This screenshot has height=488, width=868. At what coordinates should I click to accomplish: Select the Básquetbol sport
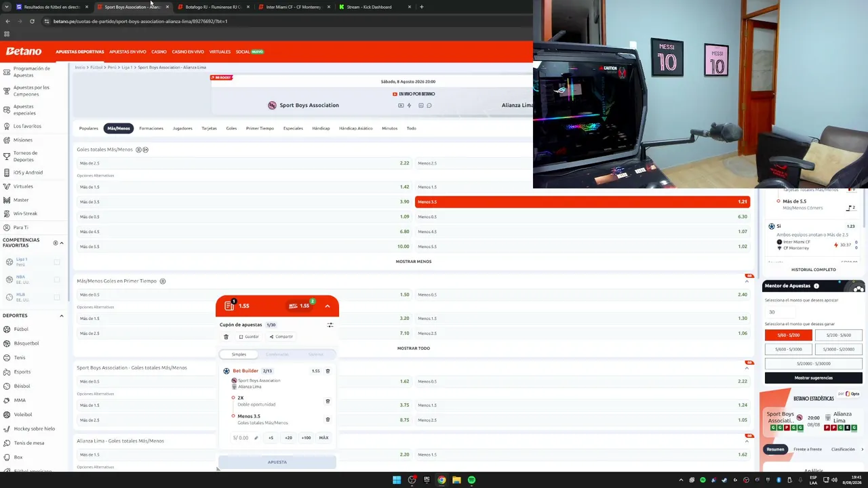tap(26, 344)
